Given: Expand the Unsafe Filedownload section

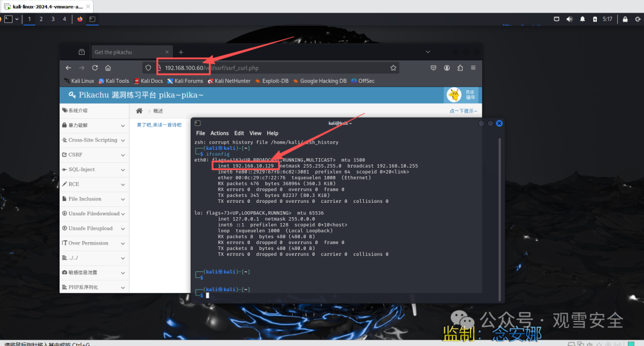Looking at the screenshot, I should 94,214.
